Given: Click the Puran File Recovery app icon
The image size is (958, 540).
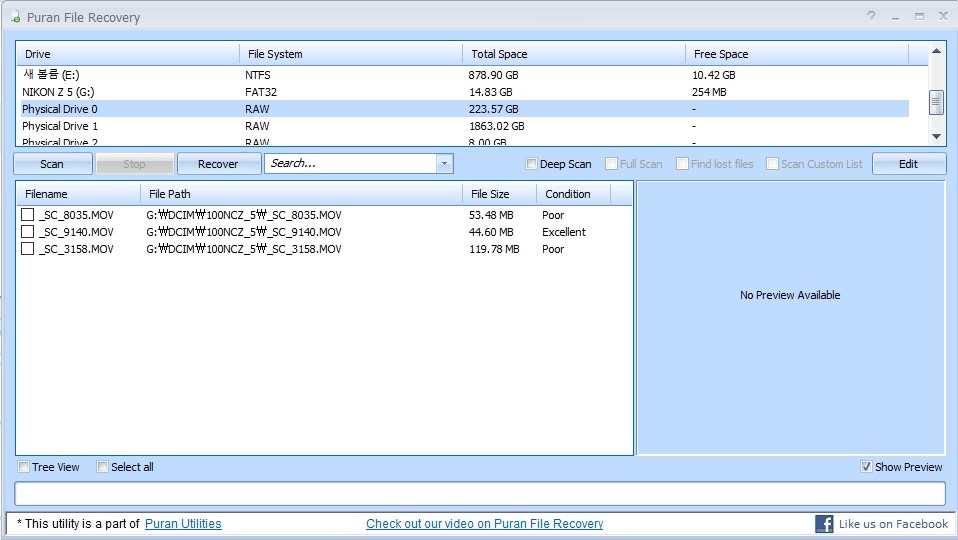Looking at the screenshot, I should tap(15, 17).
